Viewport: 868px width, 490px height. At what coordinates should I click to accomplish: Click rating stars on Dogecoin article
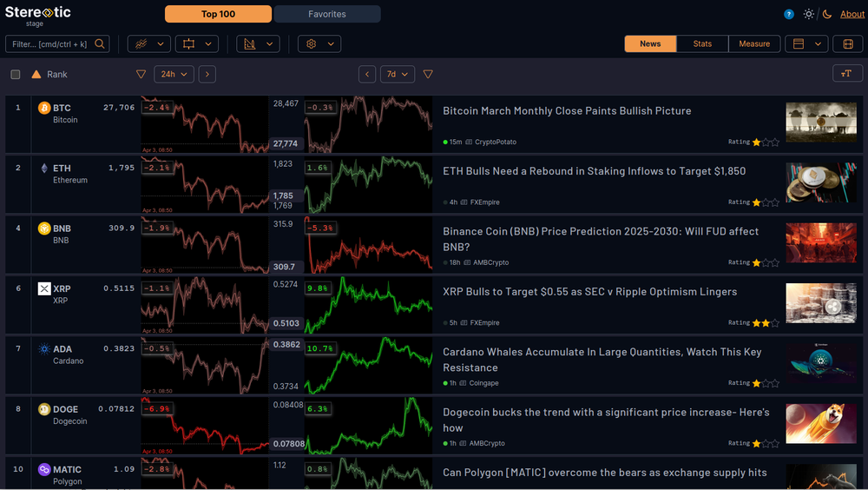pyautogui.click(x=766, y=443)
